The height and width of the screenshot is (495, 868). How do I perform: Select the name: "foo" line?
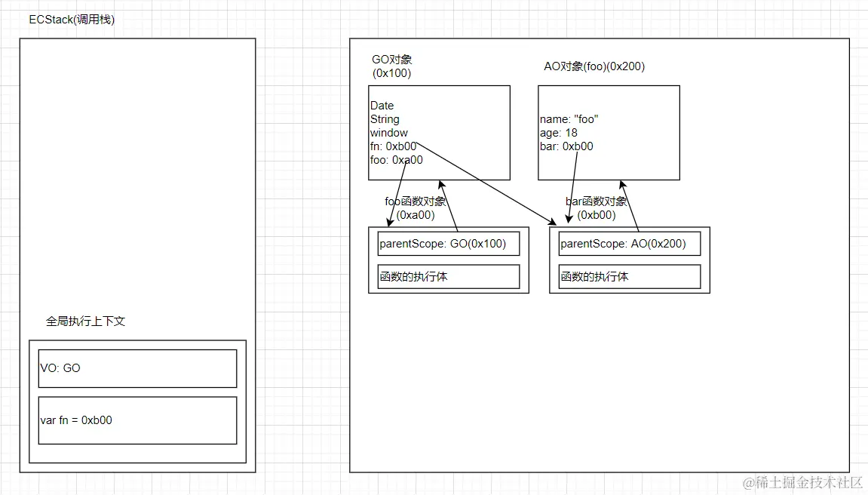click(569, 119)
